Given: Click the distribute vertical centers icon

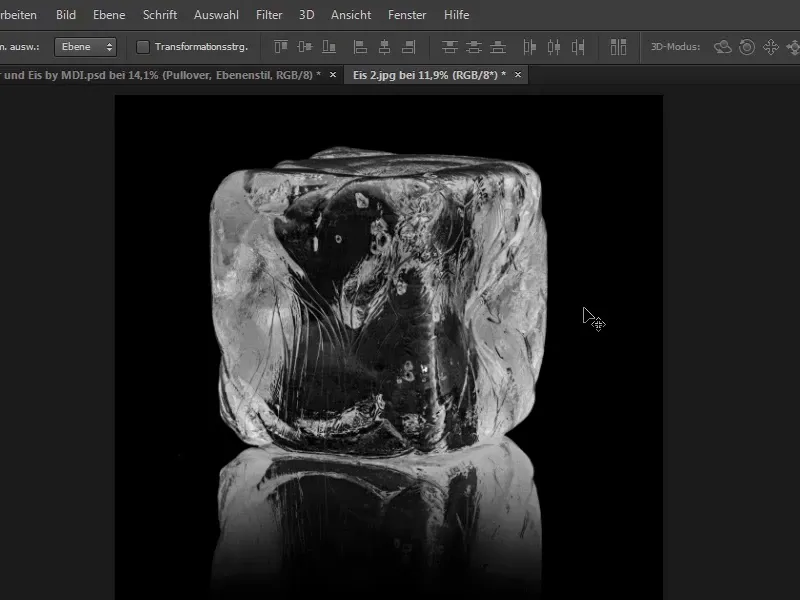Looking at the screenshot, I should click(474, 47).
